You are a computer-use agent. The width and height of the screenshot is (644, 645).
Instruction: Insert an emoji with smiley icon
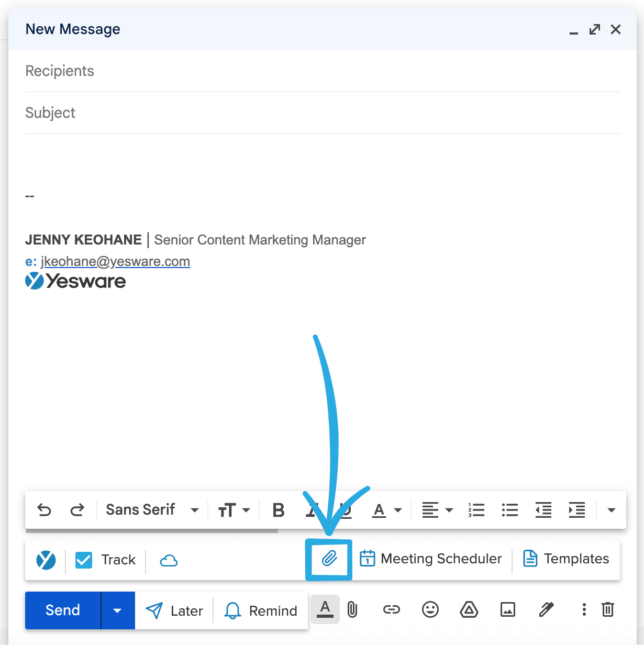[430, 609]
